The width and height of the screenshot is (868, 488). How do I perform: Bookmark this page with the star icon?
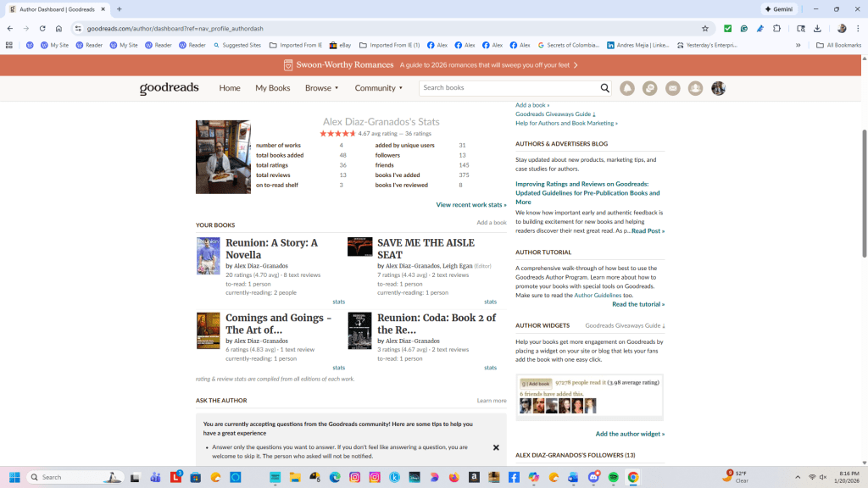tap(704, 28)
